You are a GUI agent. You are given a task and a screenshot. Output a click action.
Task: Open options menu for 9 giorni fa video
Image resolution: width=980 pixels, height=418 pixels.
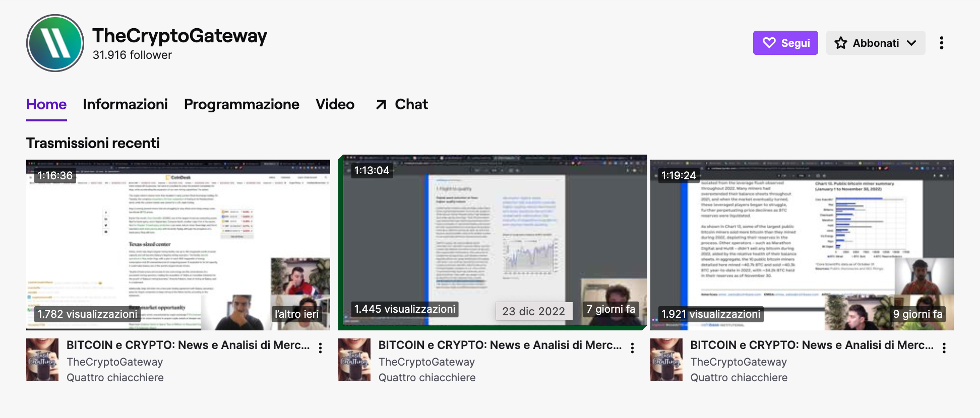[x=944, y=347]
